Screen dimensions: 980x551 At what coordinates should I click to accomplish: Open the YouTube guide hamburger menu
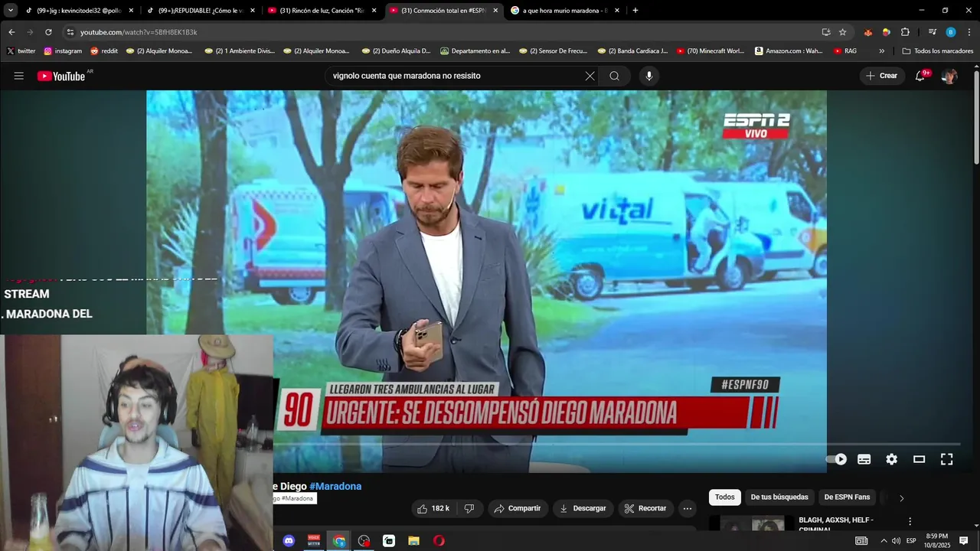(19, 76)
